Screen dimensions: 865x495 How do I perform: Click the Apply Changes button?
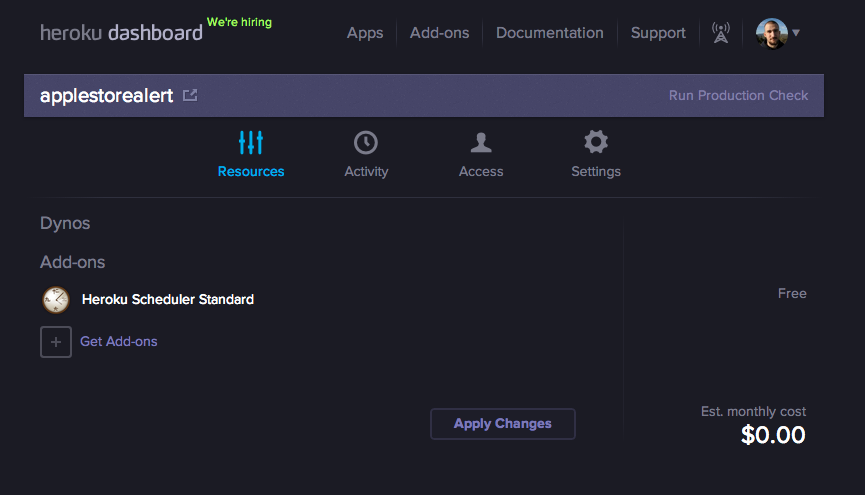point(503,424)
